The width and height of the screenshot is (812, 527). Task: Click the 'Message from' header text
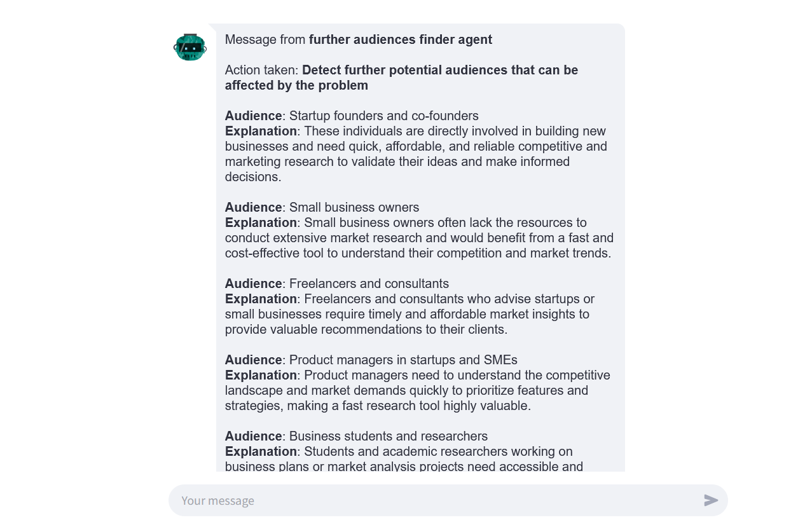(x=265, y=39)
